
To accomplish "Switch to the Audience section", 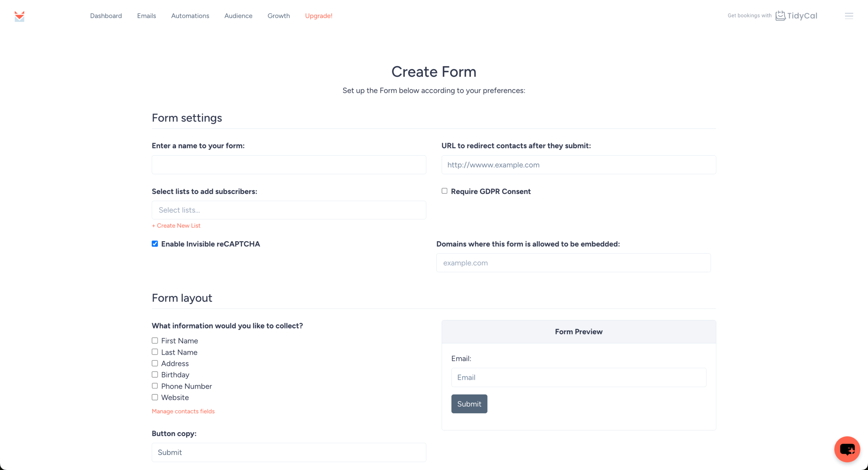I will [238, 16].
